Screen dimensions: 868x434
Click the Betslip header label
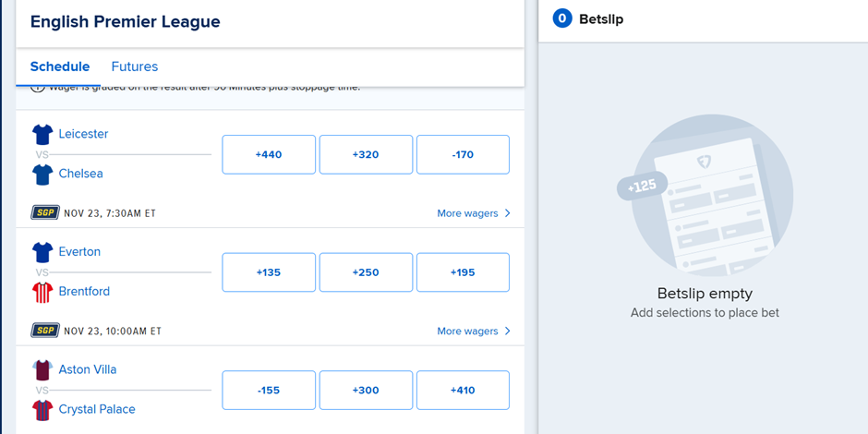601,19
